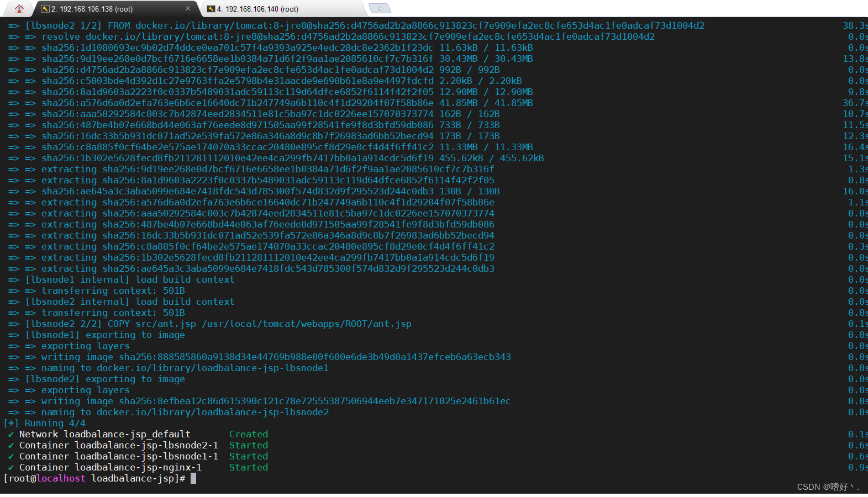Image resolution: width=868 pixels, height=497 pixels.
Task: Click the sha256:a576d6a0d2ef line showing 41.85MB
Action: point(271,103)
